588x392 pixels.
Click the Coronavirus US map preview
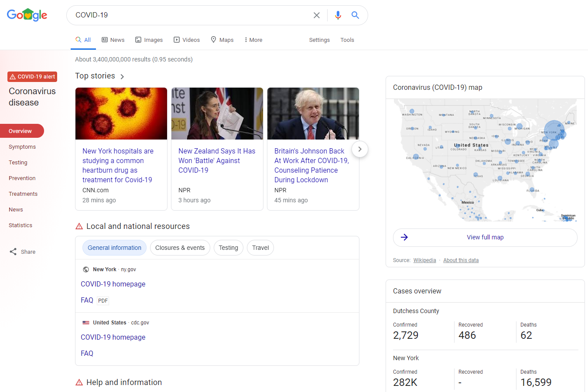coord(485,160)
